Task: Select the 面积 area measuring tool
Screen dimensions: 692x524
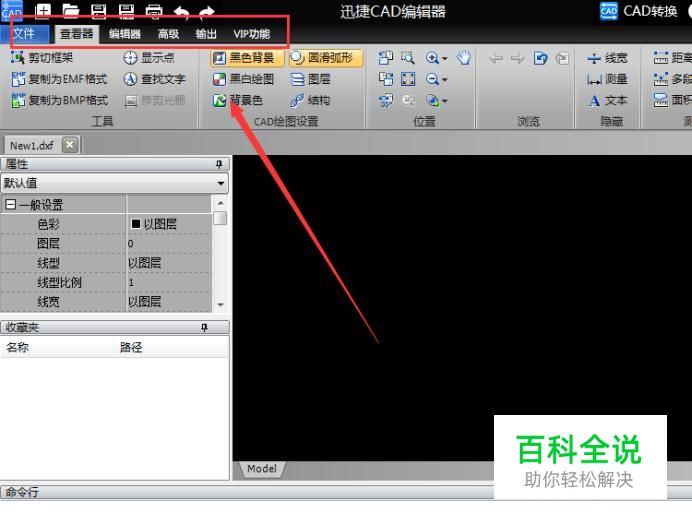Action: click(672, 100)
